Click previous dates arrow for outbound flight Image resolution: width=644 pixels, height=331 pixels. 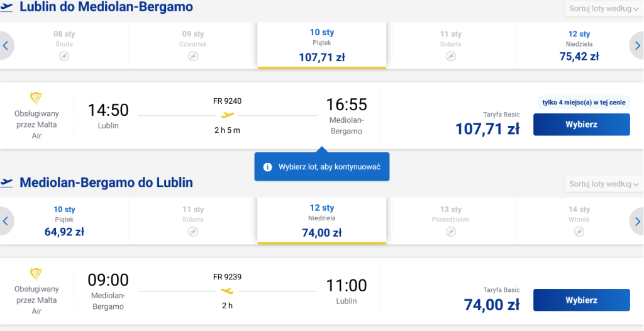coord(6,45)
